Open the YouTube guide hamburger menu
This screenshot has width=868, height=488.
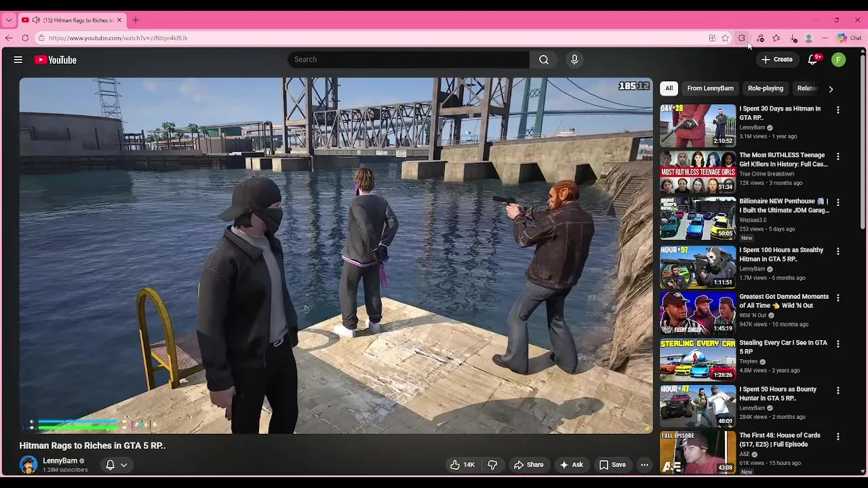18,60
